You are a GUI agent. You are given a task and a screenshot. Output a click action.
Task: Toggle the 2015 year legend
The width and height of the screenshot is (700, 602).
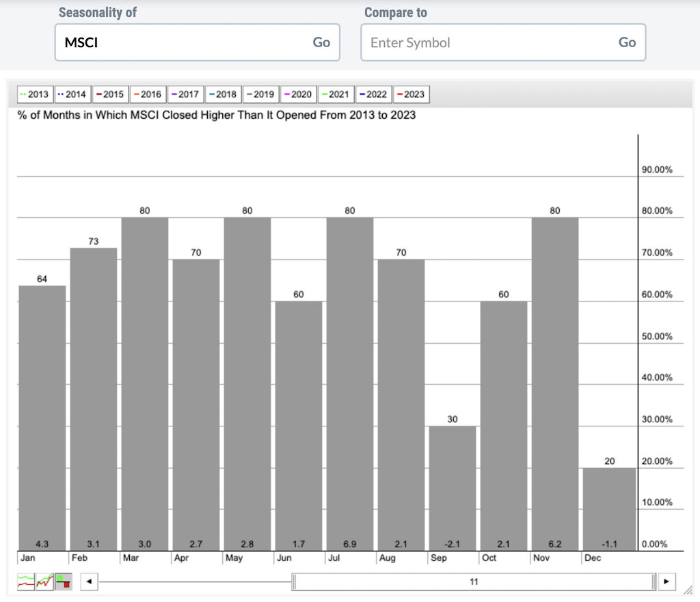pyautogui.click(x=111, y=94)
